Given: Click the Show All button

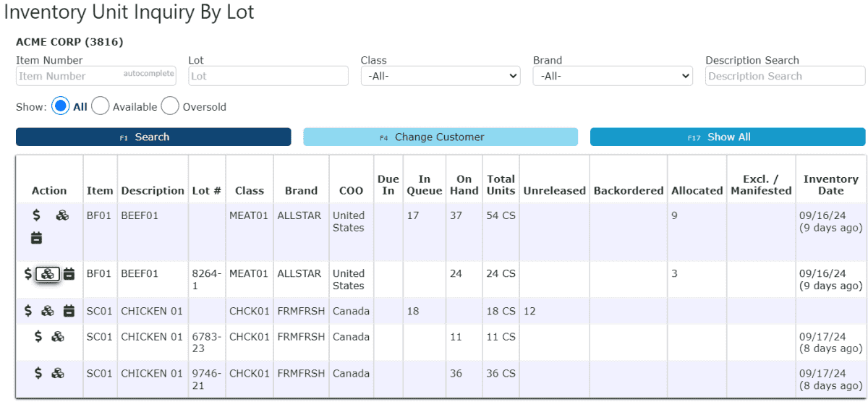Looking at the screenshot, I should [x=728, y=137].
